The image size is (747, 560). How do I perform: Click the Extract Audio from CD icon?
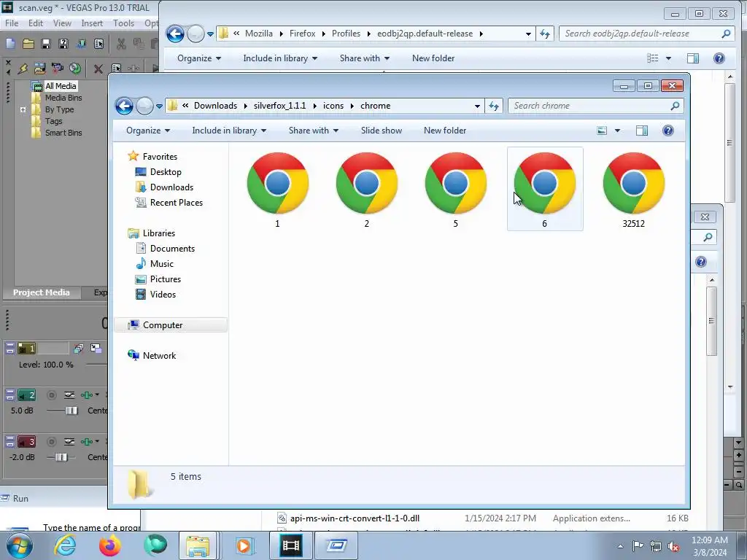coord(75,69)
